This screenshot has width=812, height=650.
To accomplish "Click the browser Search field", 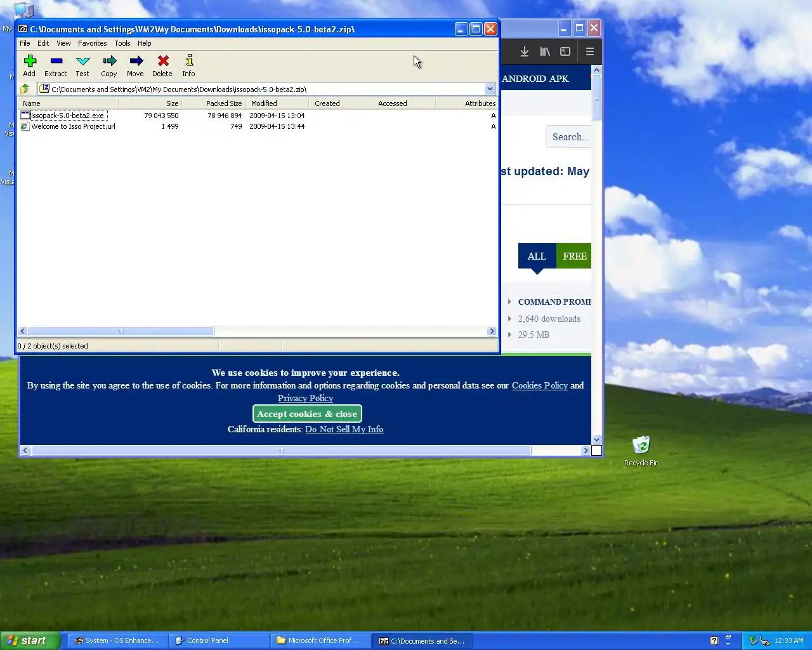I will tap(569, 136).
